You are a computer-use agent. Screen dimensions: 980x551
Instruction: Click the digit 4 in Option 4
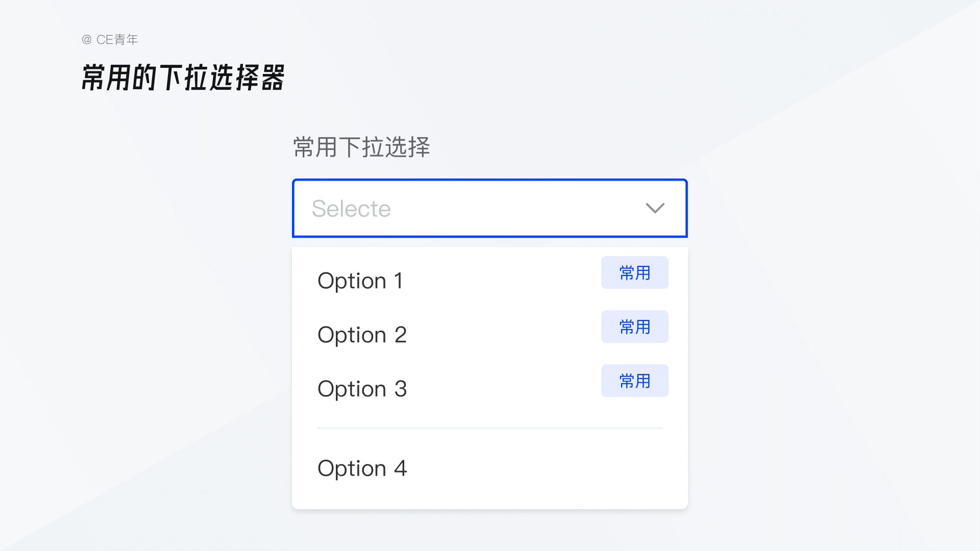401,468
